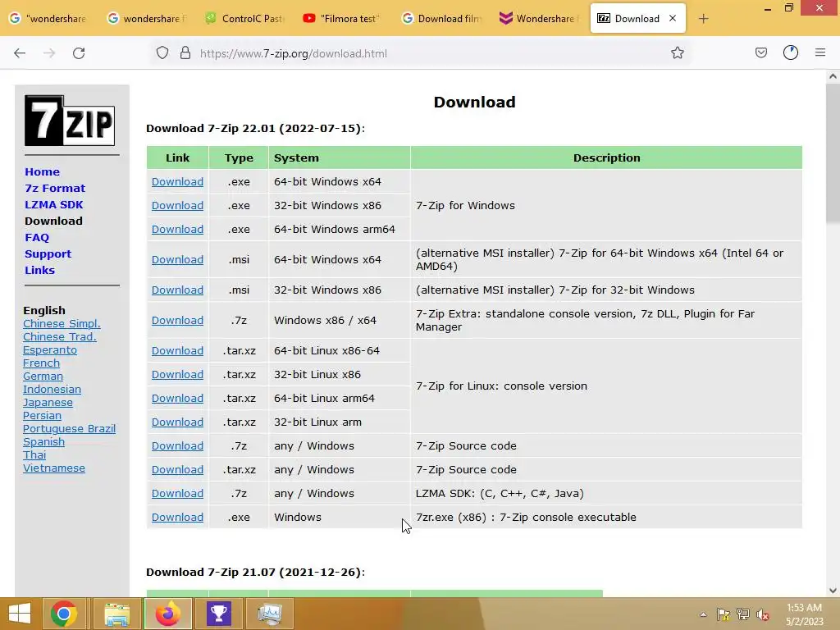Open the Pocket save icon

[760, 52]
